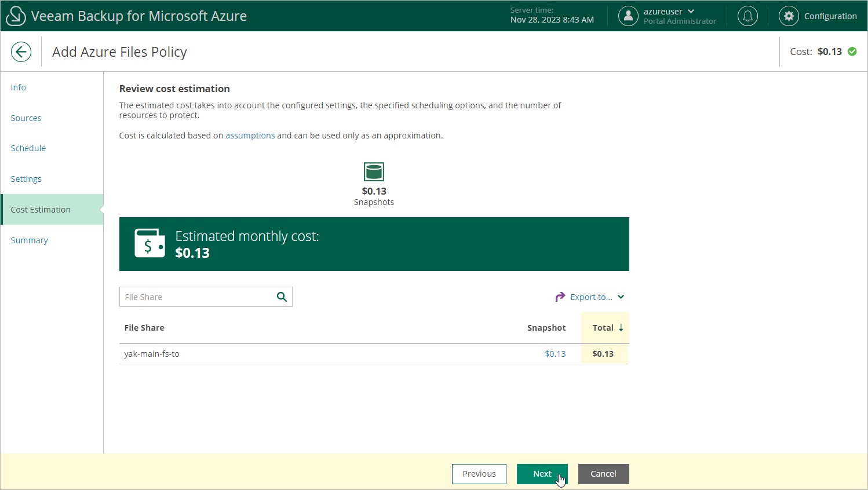Sort by File Share column header
868x490 pixels.
tap(144, 328)
